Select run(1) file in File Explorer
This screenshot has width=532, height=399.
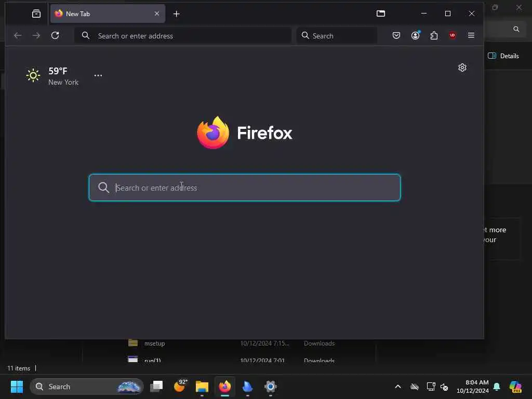point(153,361)
